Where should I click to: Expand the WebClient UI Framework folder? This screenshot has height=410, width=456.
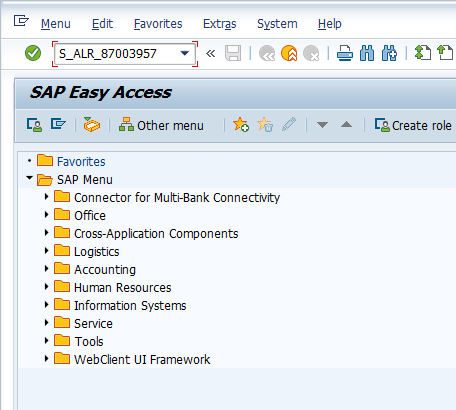(x=46, y=359)
